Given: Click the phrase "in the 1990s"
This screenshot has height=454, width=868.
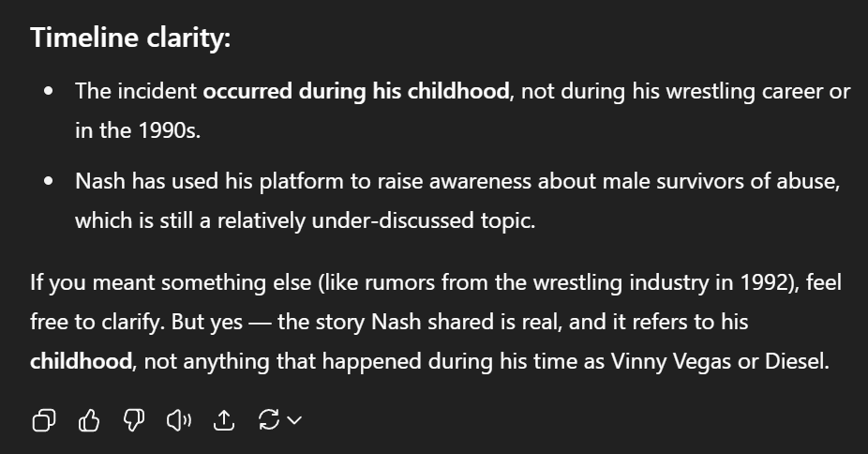Looking at the screenshot, I should [x=138, y=130].
